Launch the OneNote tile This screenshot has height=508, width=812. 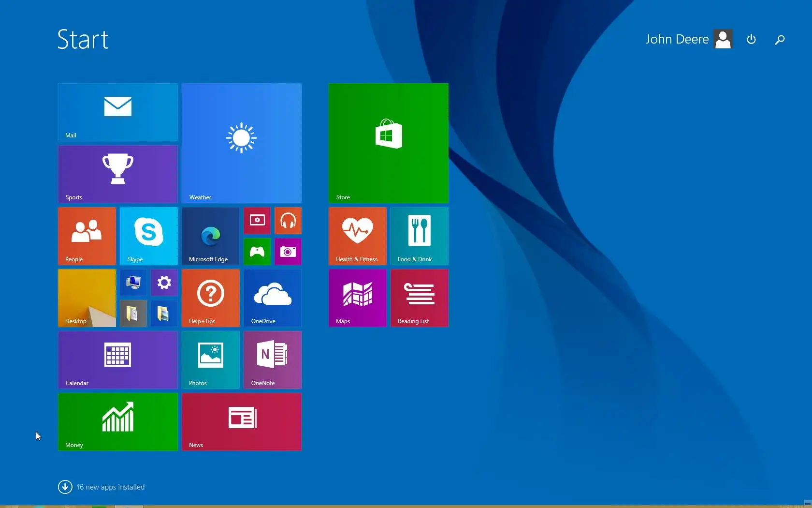point(273,360)
